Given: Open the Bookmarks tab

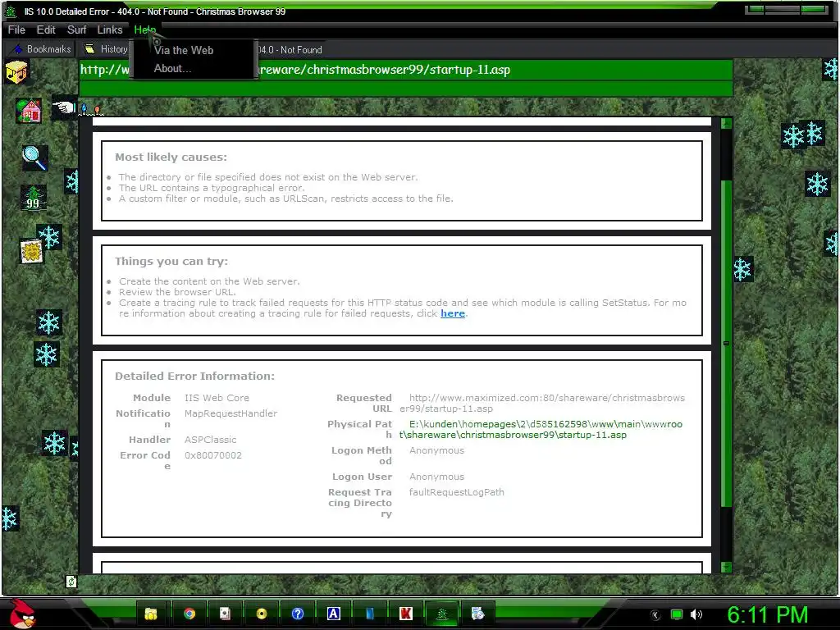Looking at the screenshot, I should point(42,49).
